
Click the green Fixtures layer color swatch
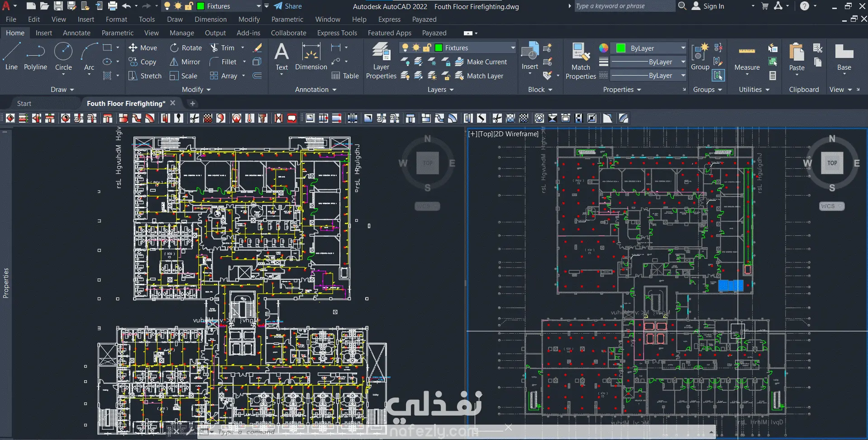tap(439, 48)
